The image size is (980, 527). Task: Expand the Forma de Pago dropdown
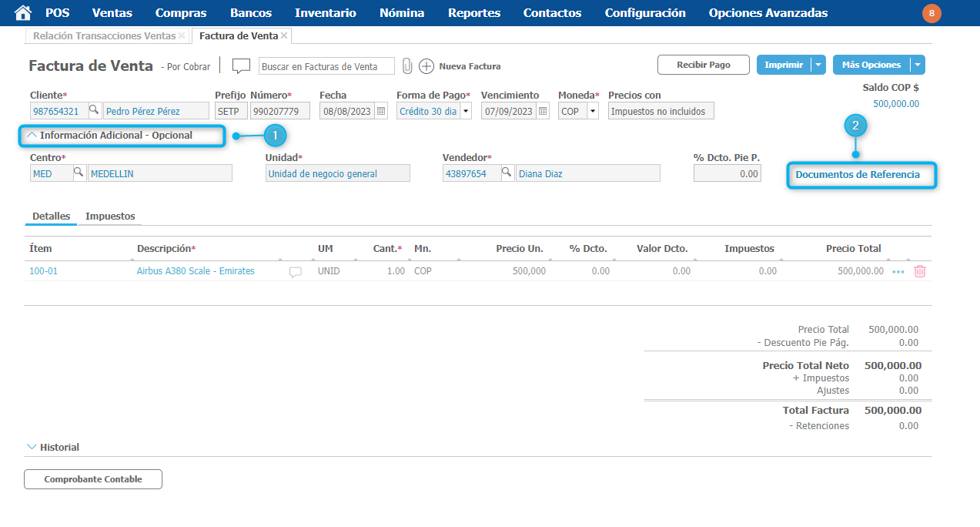point(466,111)
